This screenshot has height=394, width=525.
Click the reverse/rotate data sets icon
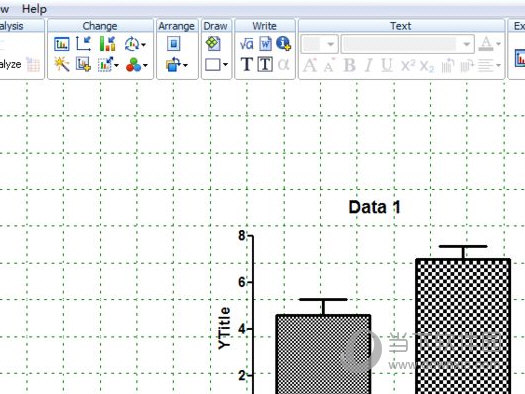point(131,44)
